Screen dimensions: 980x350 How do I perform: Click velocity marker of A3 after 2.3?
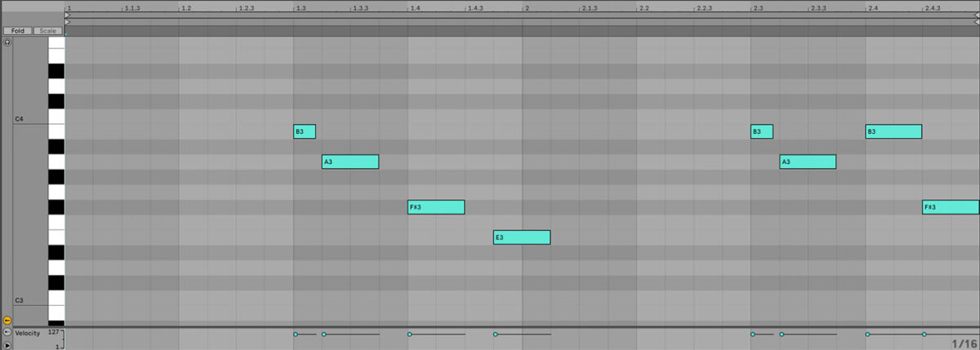[x=782, y=334]
